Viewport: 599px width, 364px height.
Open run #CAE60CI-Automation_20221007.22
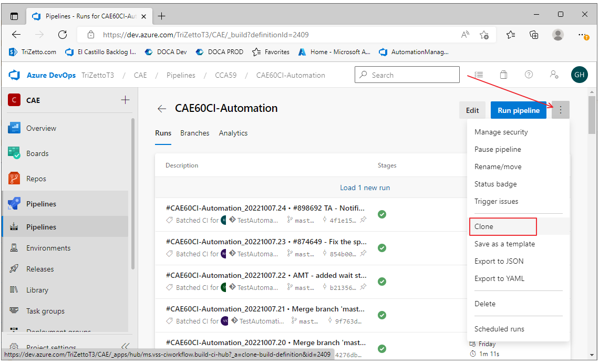tap(266, 275)
